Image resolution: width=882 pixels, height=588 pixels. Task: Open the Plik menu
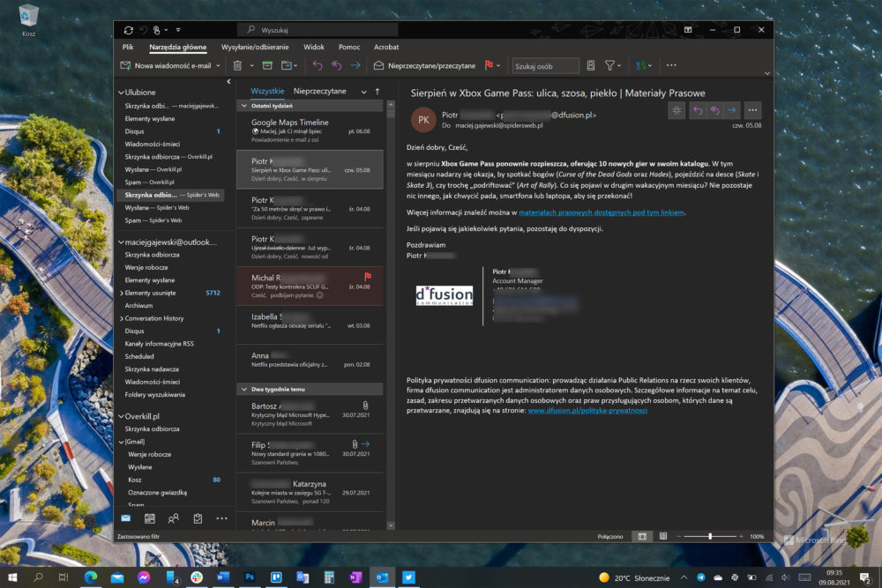(x=128, y=48)
